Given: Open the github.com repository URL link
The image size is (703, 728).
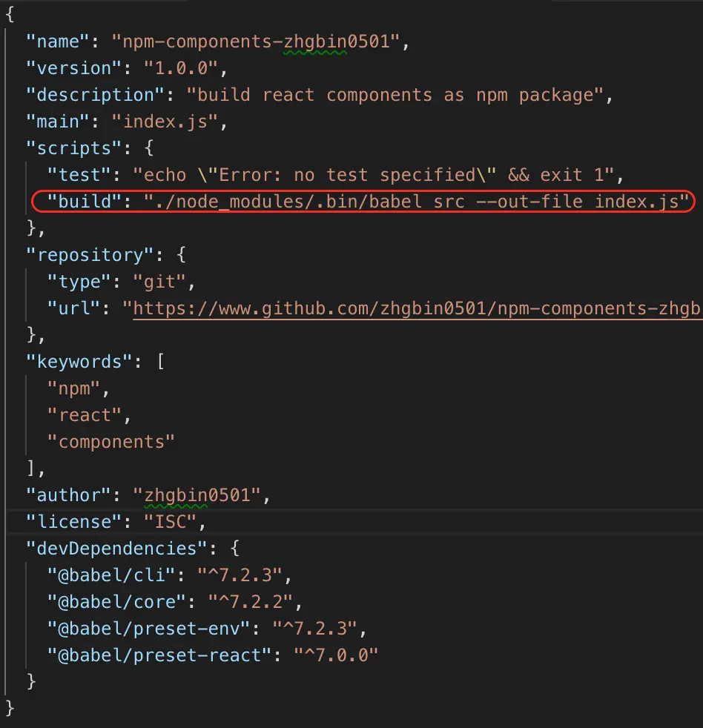Looking at the screenshot, I should pyautogui.click(x=417, y=308).
